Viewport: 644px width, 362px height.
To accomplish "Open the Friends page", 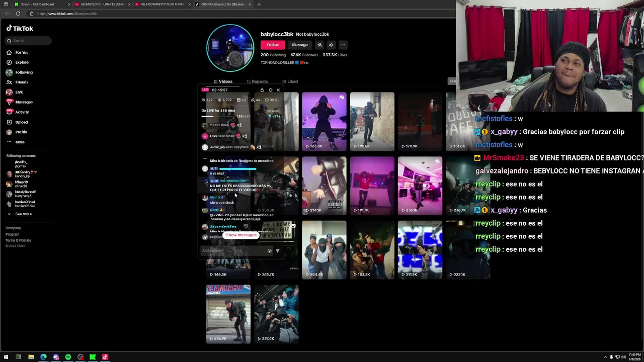I will click(x=17, y=82).
